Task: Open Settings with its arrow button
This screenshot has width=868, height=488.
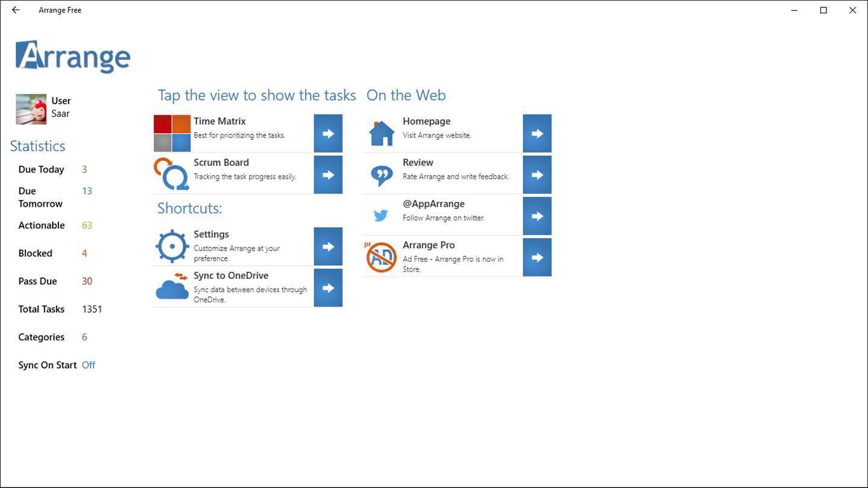Action: [328, 246]
